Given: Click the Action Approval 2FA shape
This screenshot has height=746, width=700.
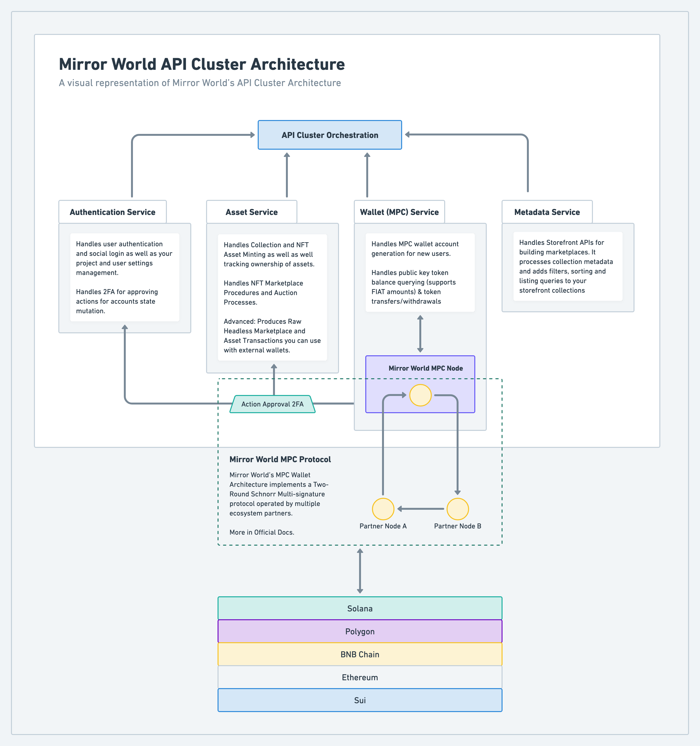Looking at the screenshot, I should click(272, 404).
